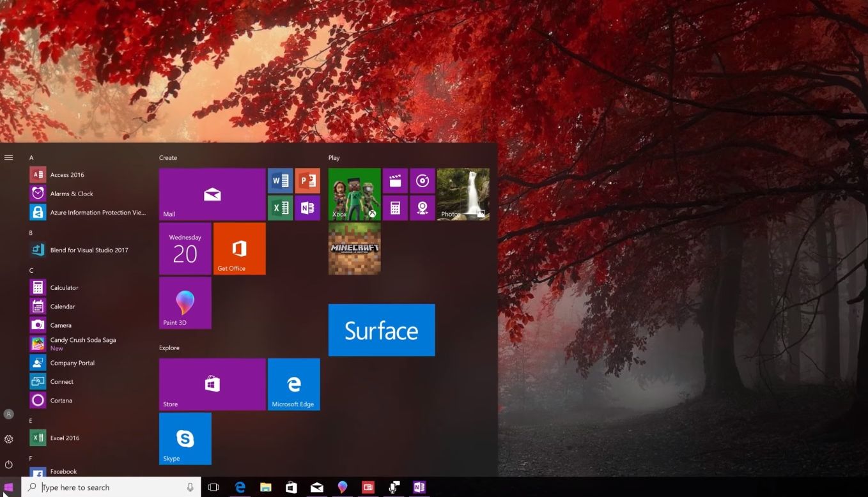Launch the PowerPoint tile
This screenshot has height=497, width=868.
click(x=307, y=181)
